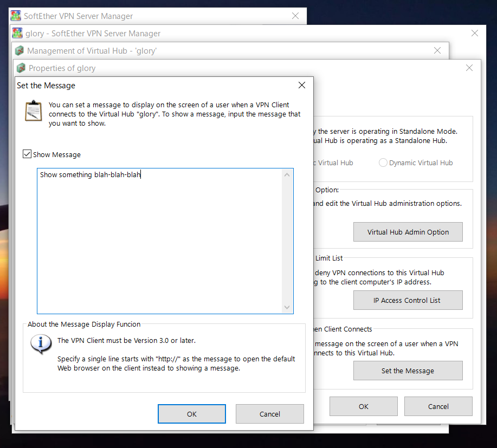This screenshot has width=497, height=448.
Task: Click the back SoftEther VPN Server Manager title icon
Action: (x=16, y=16)
